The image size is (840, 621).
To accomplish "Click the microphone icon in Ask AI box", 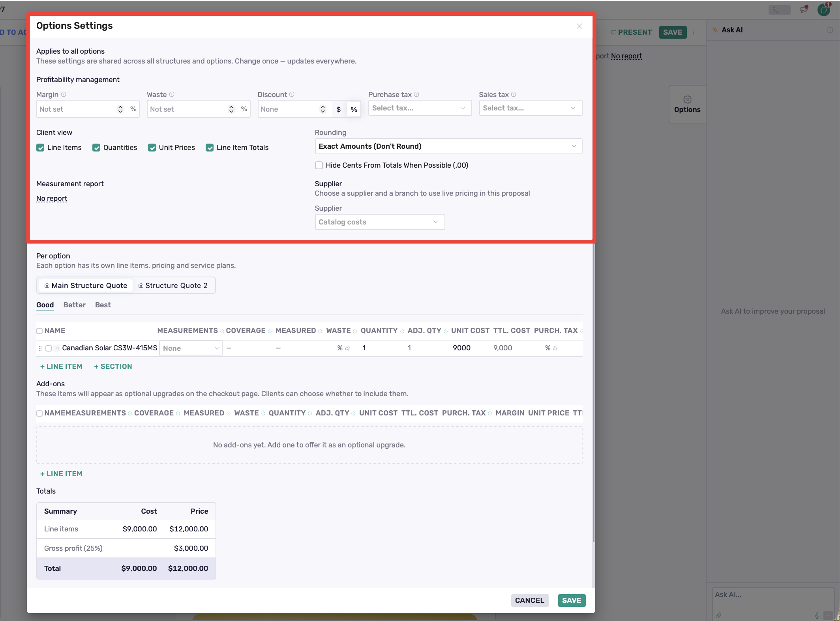I will click(x=817, y=615).
